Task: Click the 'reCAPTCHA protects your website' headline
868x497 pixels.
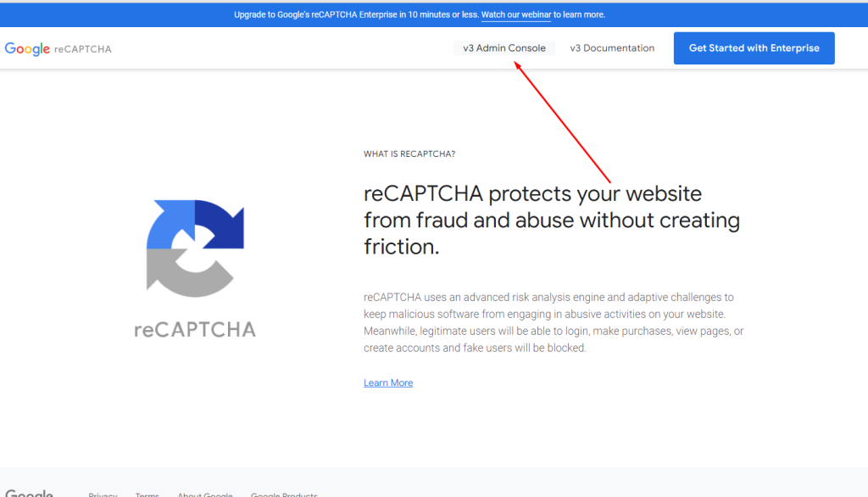Action: tap(551, 220)
